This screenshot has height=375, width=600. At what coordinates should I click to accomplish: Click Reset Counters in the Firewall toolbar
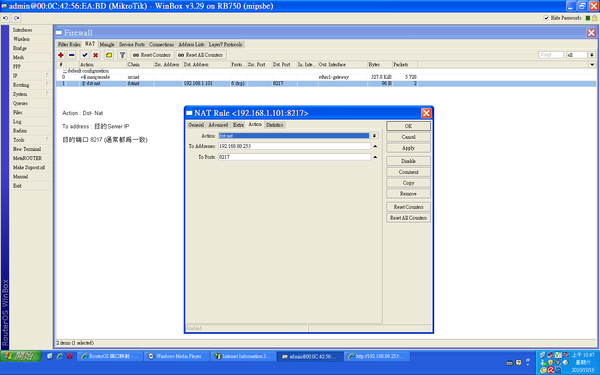coord(152,55)
